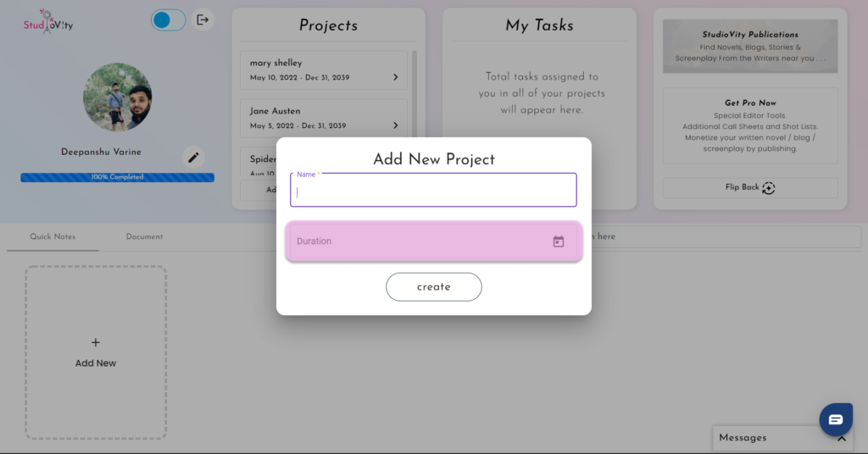The height and width of the screenshot is (454, 868).
Task: Click the Deepanshu Varine profile photo
Action: 117,97
